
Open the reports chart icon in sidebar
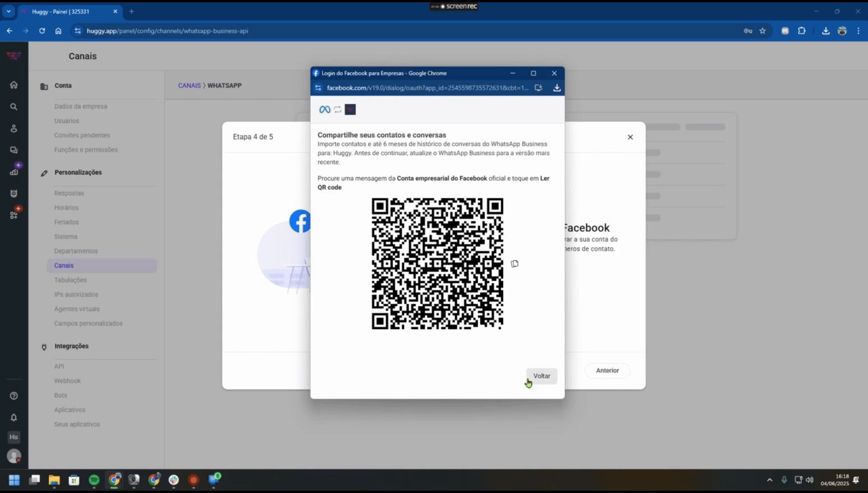pyautogui.click(x=13, y=171)
